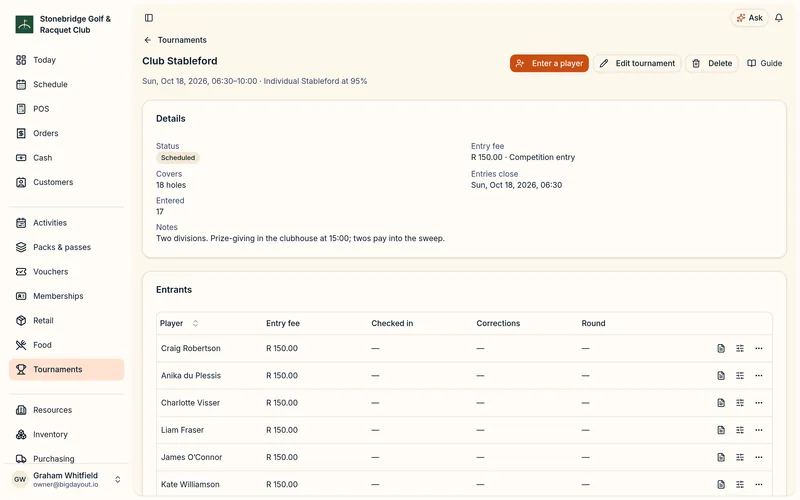Open the notifications bell
Viewport: 800px width, 500px height.
pos(779,18)
